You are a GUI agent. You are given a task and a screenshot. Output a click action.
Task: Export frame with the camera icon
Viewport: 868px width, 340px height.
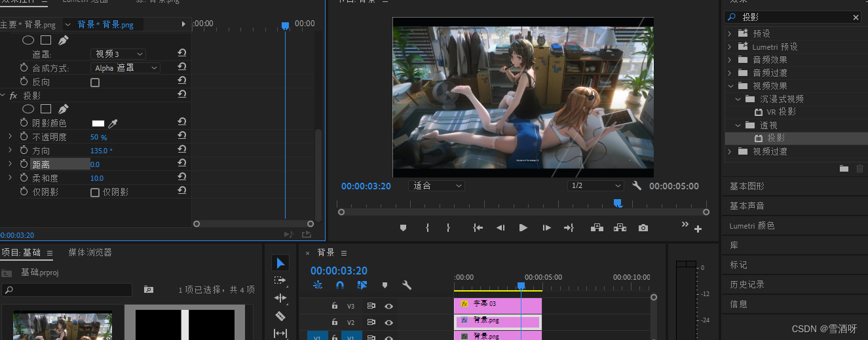tap(643, 228)
